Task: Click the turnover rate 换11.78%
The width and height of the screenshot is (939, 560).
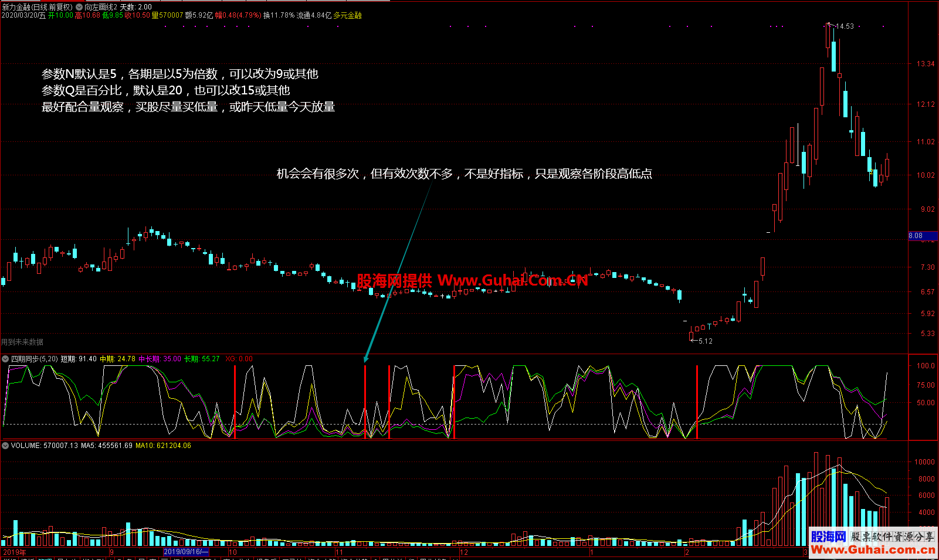Action: (x=279, y=15)
